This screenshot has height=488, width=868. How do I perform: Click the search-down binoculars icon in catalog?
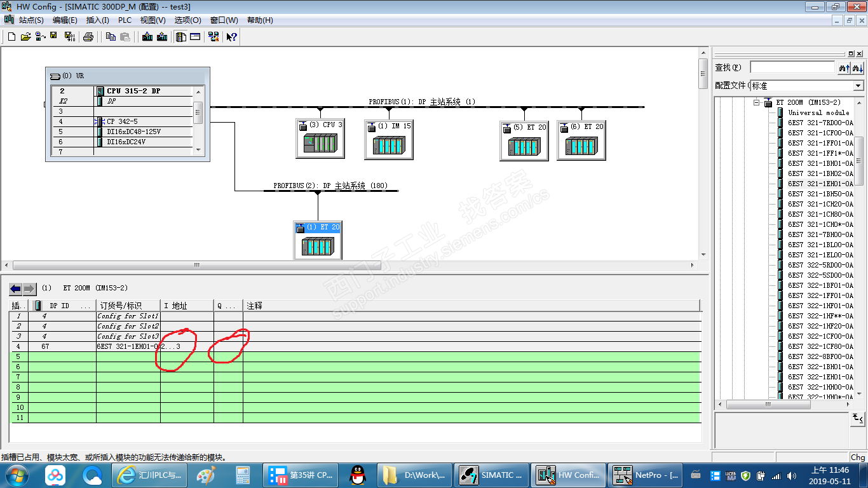coord(858,67)
